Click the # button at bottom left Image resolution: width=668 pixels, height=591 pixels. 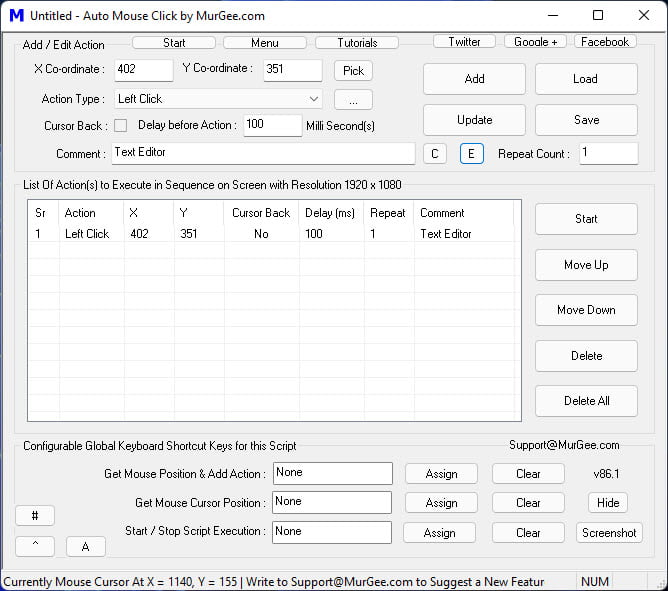coord(35,516)
